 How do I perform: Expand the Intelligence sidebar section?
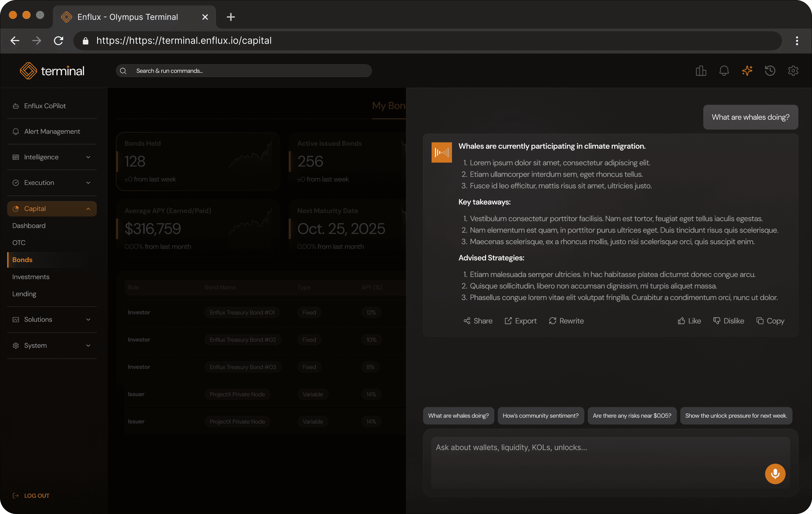coord(52,157)
